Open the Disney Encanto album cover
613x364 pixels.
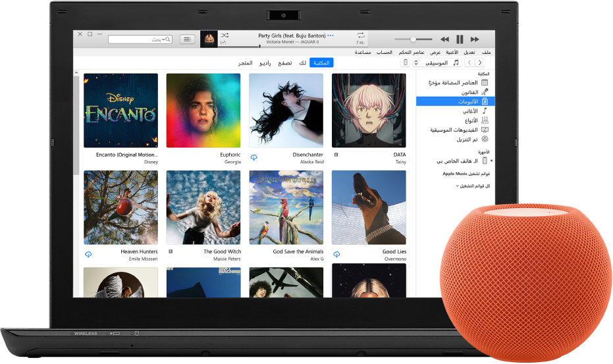tap(120, 111)
